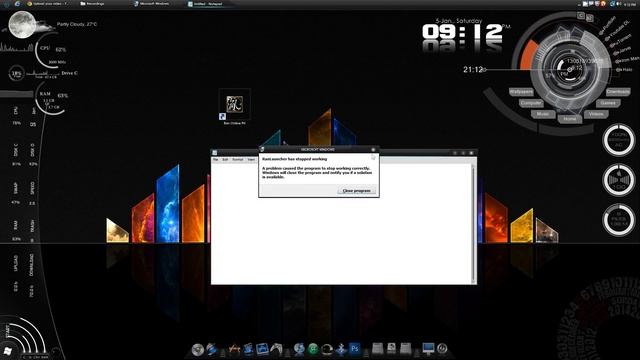Click the small icon right of C icon

point(589,18)
